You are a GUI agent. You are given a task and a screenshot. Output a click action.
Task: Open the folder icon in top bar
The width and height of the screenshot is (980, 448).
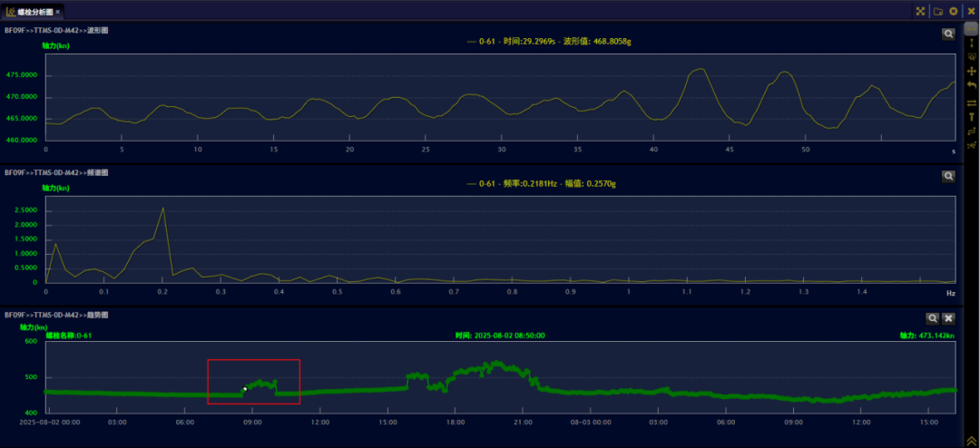(x=938, y=11)
